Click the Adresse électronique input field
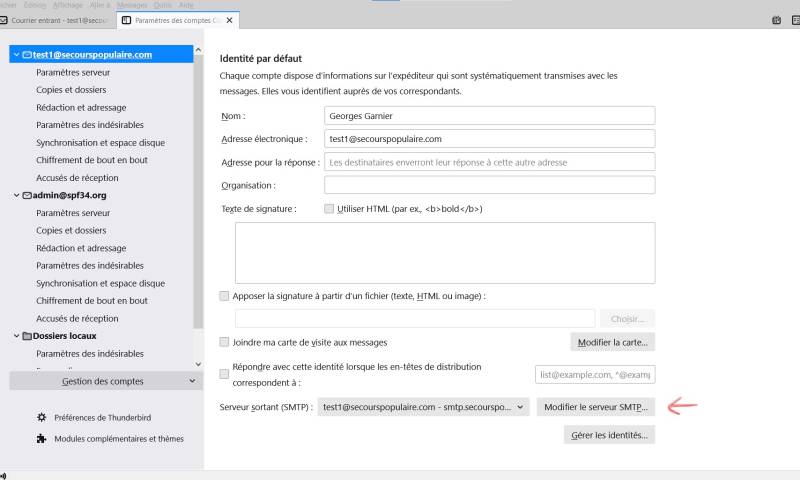This screenshot has width=800, height=480. (x=490, y=139)
